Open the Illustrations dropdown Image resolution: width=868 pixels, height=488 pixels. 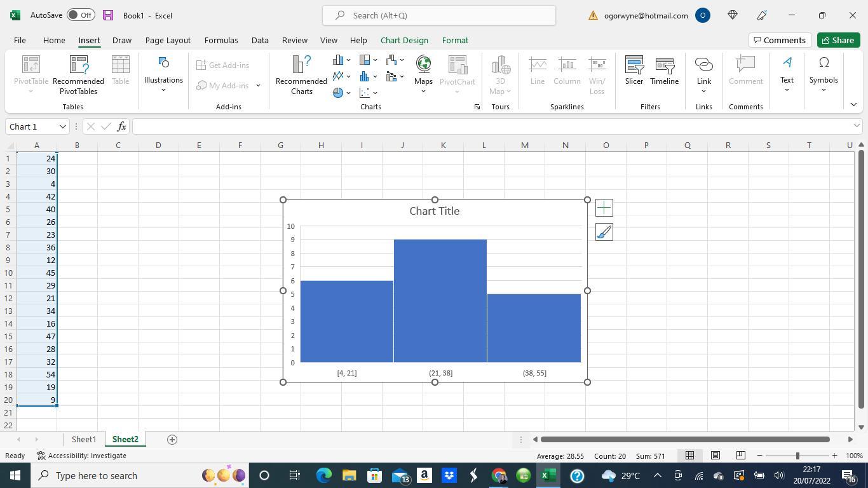point(163,75)
